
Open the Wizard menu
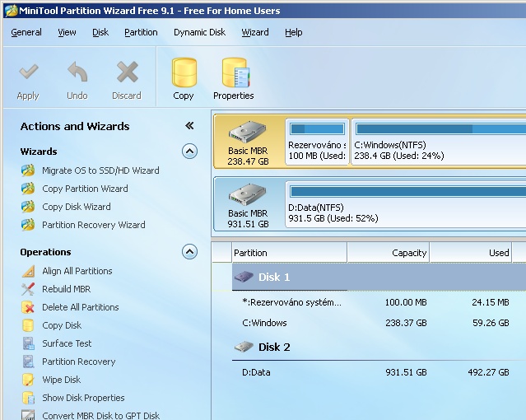255,32
